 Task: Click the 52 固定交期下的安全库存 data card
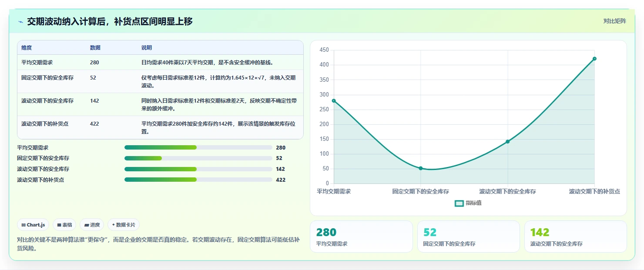coord(468,237)
